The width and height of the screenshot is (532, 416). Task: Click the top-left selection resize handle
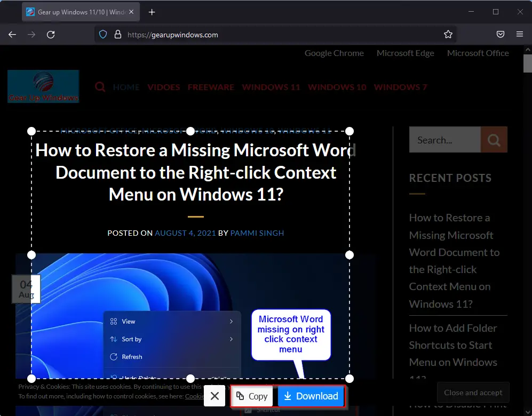point(31,131)
